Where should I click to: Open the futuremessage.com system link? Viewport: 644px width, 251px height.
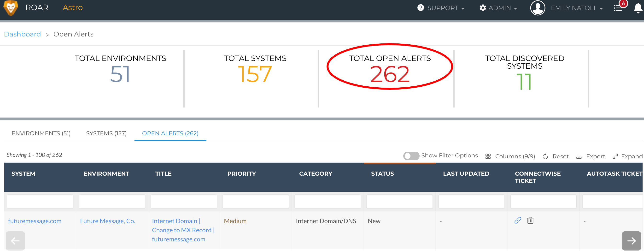pos(35,221)
